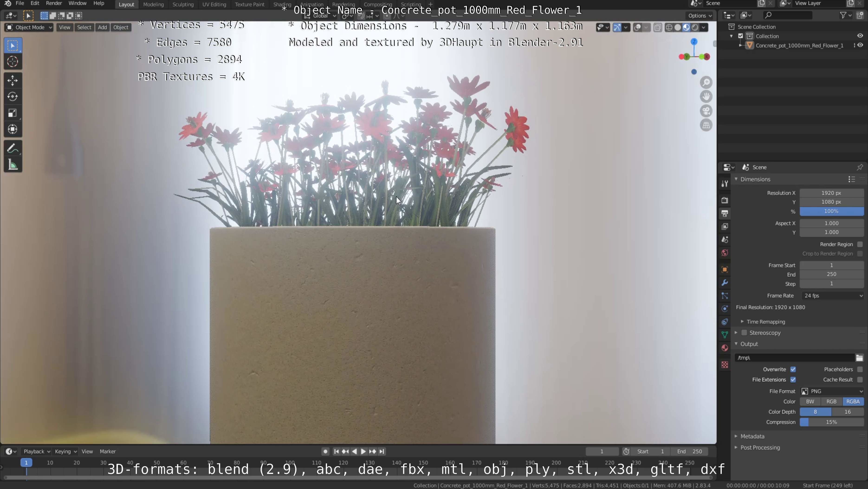Pick the Rotate tool

pyautogui.click(x=13, y=97)
